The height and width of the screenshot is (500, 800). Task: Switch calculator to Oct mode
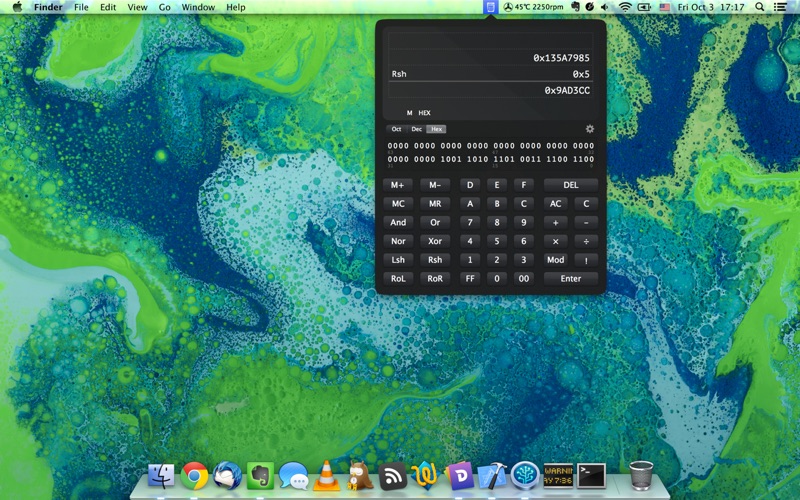coord(396,129)
